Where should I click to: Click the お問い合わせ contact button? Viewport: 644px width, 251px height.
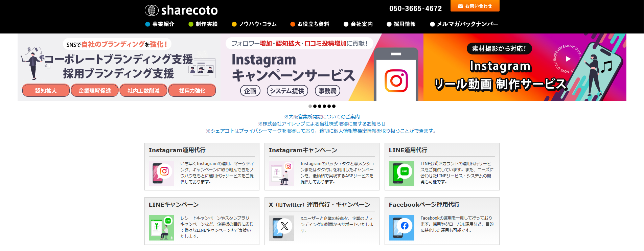pyautogui.click(x=475, y=6)
